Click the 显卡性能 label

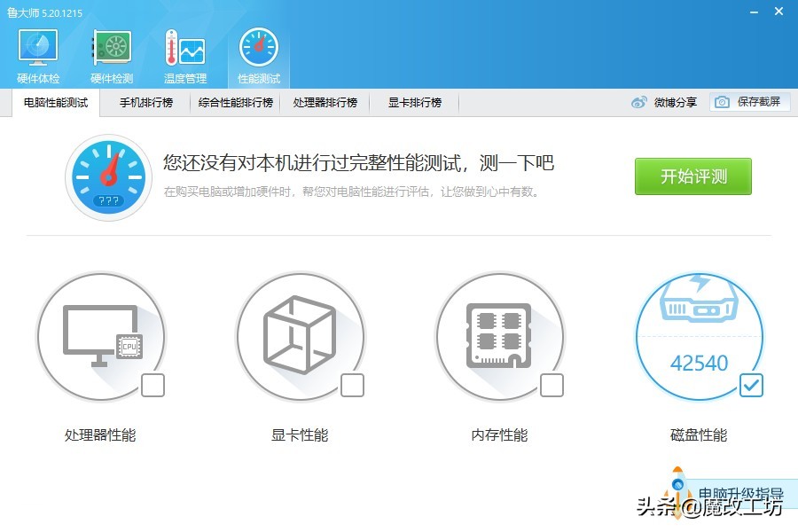(300, 435)
